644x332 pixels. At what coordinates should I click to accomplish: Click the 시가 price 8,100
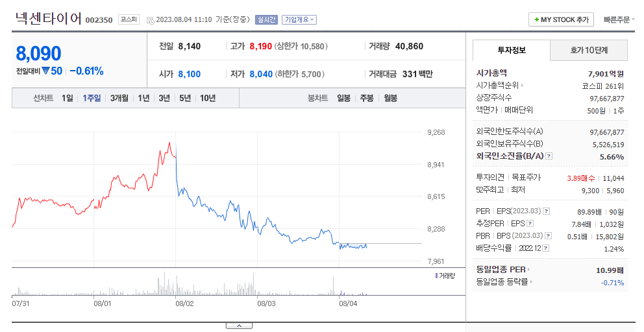(x=190, y=75)
